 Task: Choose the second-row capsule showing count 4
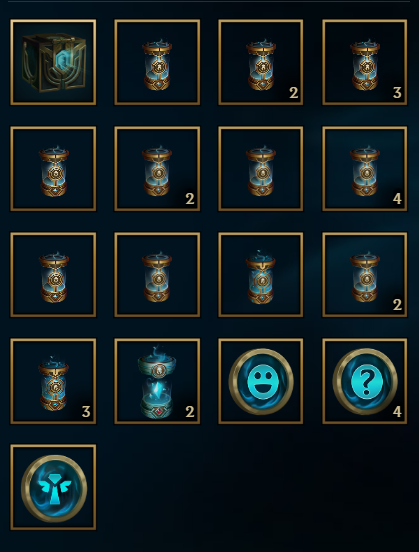[365, 169]
